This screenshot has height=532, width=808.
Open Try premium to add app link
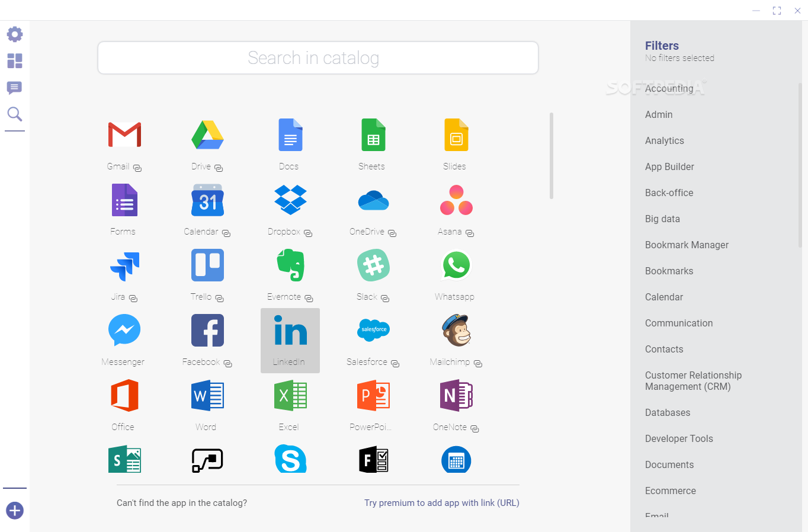pyautogui.click(x=441, y=502)
